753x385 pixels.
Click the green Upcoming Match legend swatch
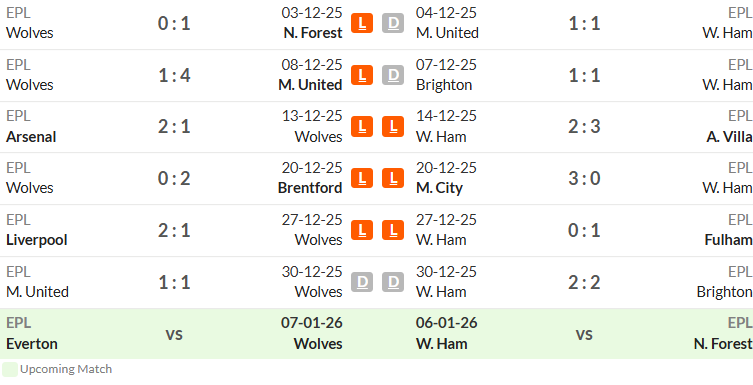[10, 369]
